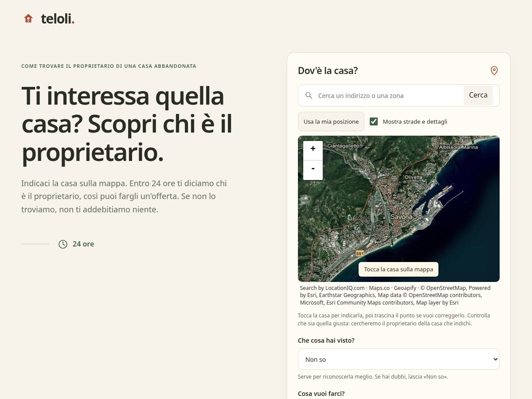Click the teloli house logo icon
532x399 pixels.
pos(28,19)
